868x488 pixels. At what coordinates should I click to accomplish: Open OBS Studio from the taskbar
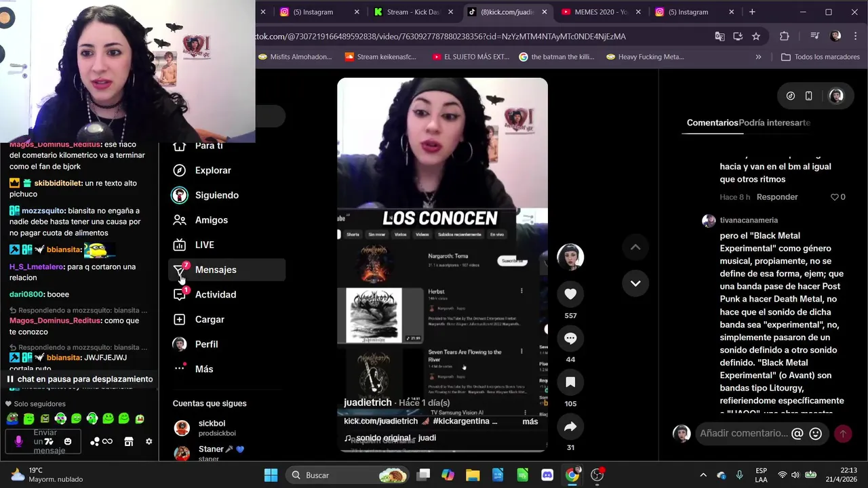pos(597,475)
